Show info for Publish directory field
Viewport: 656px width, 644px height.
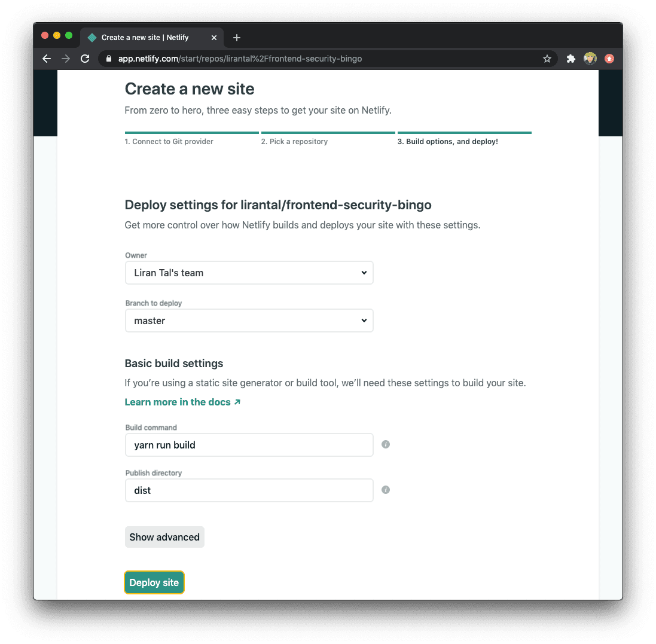click(386, 490)
